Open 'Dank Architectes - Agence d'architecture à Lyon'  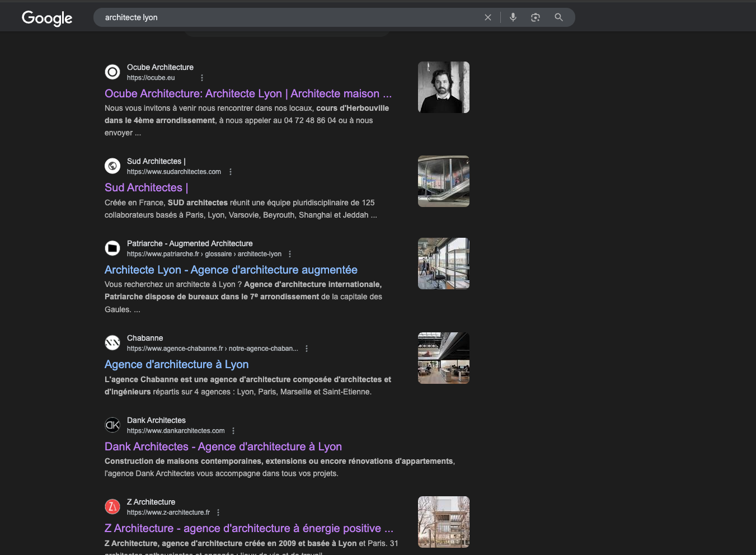click(223, 447)
